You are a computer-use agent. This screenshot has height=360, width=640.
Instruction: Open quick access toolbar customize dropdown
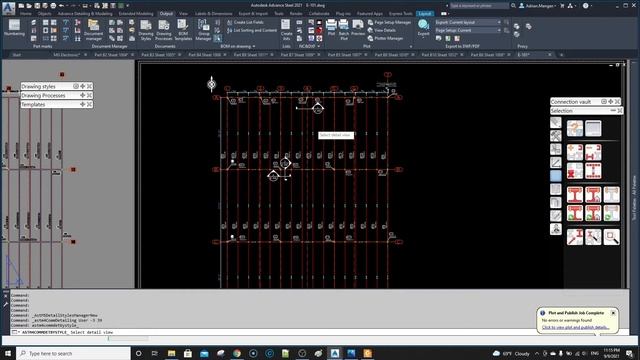coord(128,6)
